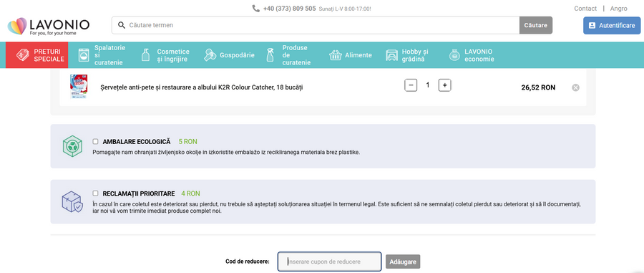The image size is (644, 273).
Task: Open the Angro link
Action: 618,8
